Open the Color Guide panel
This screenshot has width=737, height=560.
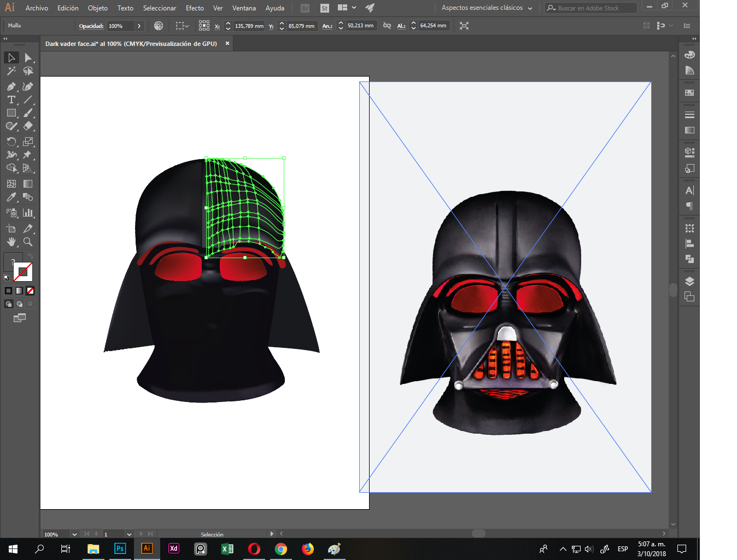(689, 70)
